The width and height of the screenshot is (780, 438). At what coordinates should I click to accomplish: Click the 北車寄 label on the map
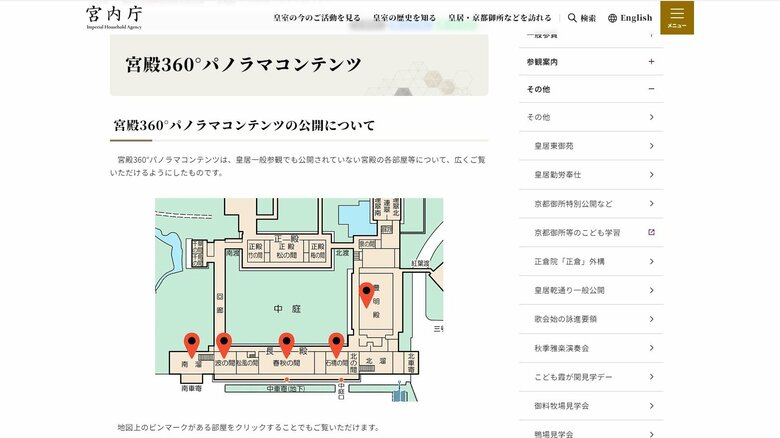tap(411, 363)
